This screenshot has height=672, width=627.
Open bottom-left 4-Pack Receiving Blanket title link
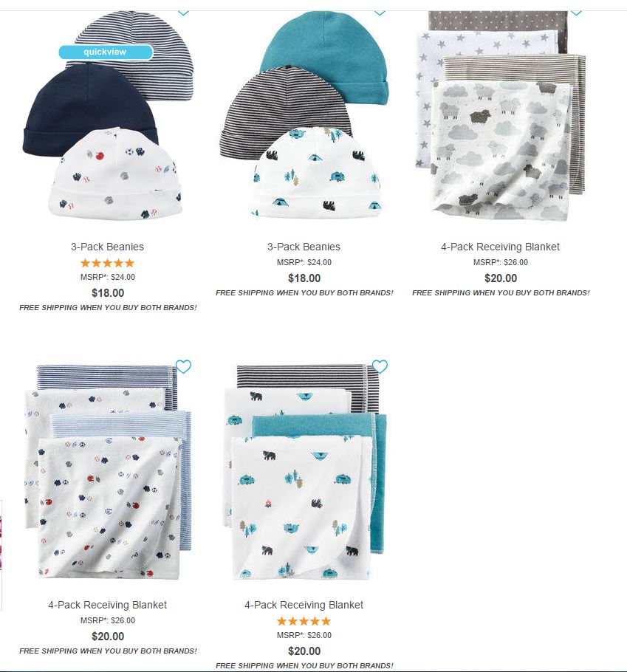pos(108,605)
